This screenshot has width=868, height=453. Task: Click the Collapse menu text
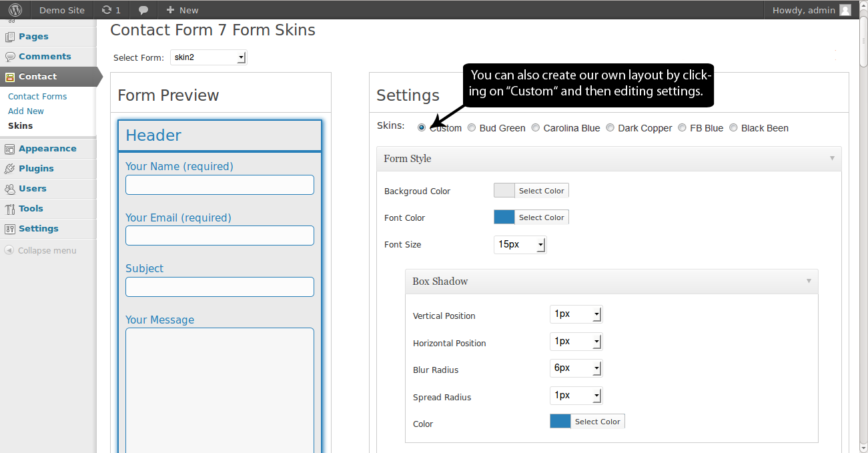tap(47, 251)
